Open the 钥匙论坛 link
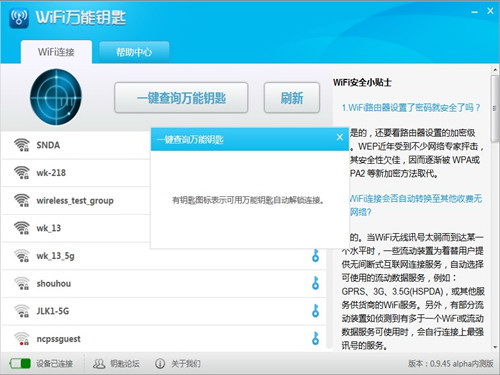 [x=125, y=364]
